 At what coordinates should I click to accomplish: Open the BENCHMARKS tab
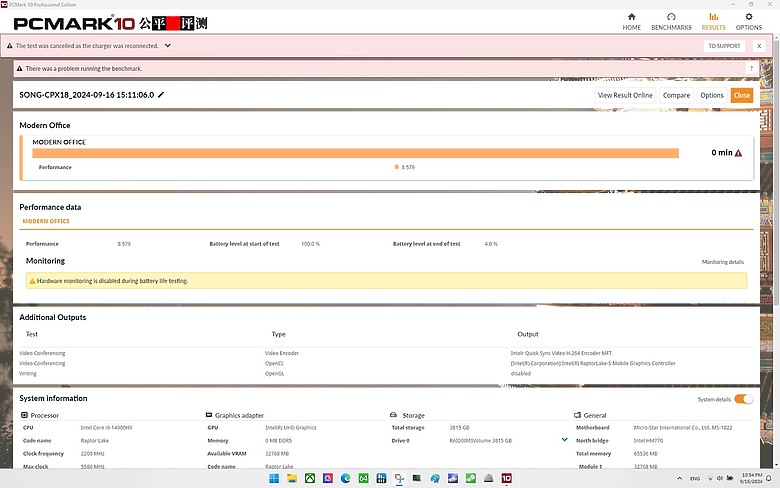point(671,22)
